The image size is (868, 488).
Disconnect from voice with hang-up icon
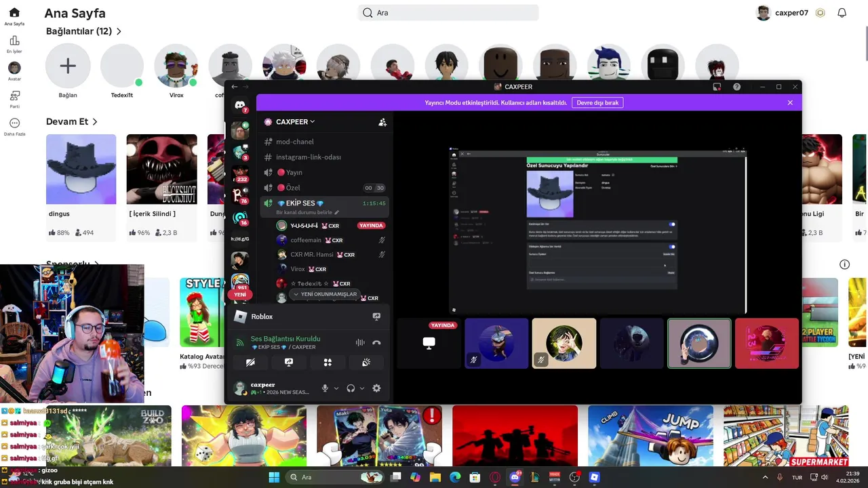tap(376, 343)
